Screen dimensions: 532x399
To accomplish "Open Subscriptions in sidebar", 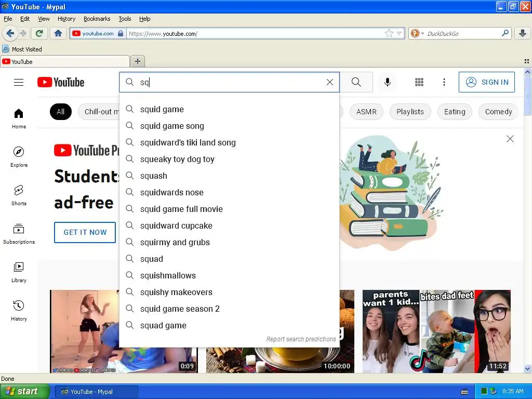I will click(x=19, y=234).
